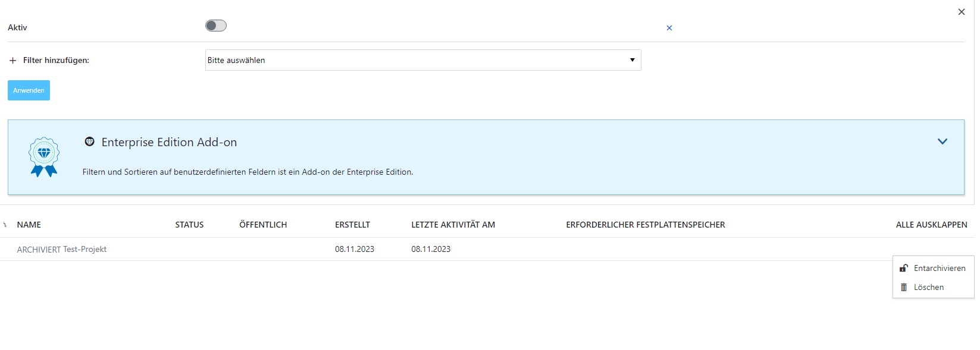Sort by STATUS column header
Viewport: 980px width, 350px height.
pyautogui.click(x=189, y=225)
